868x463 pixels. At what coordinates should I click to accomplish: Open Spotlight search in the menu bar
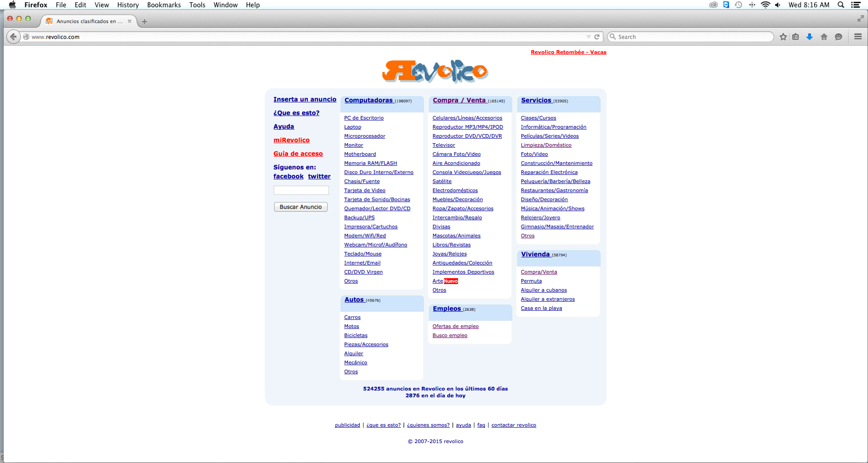pos(840,5)
